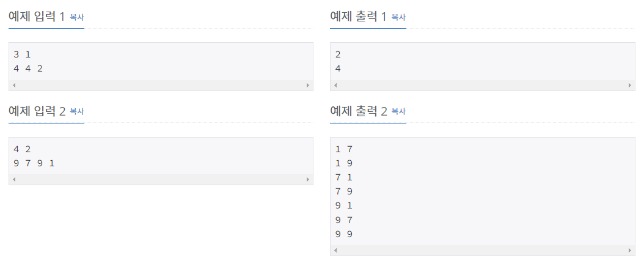Click left scroll arrow in example input 1
The height and width of the screenshot is (269, 644).
coord(14,86)
